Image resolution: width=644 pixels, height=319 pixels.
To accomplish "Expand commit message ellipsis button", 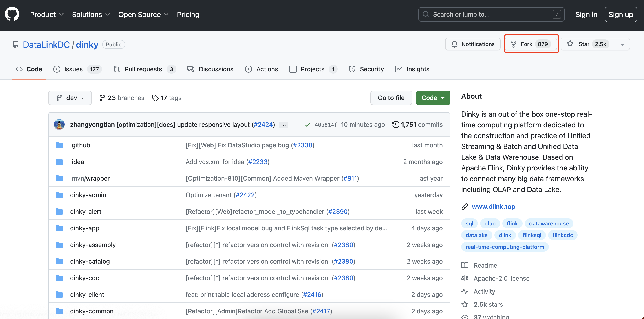I will coord(283,125).
